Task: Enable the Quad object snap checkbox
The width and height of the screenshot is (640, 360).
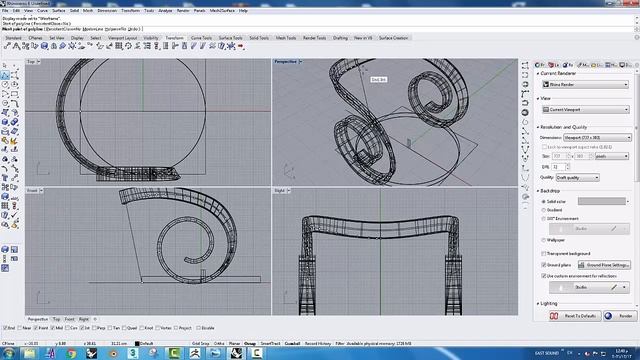Action: [124, 328]
